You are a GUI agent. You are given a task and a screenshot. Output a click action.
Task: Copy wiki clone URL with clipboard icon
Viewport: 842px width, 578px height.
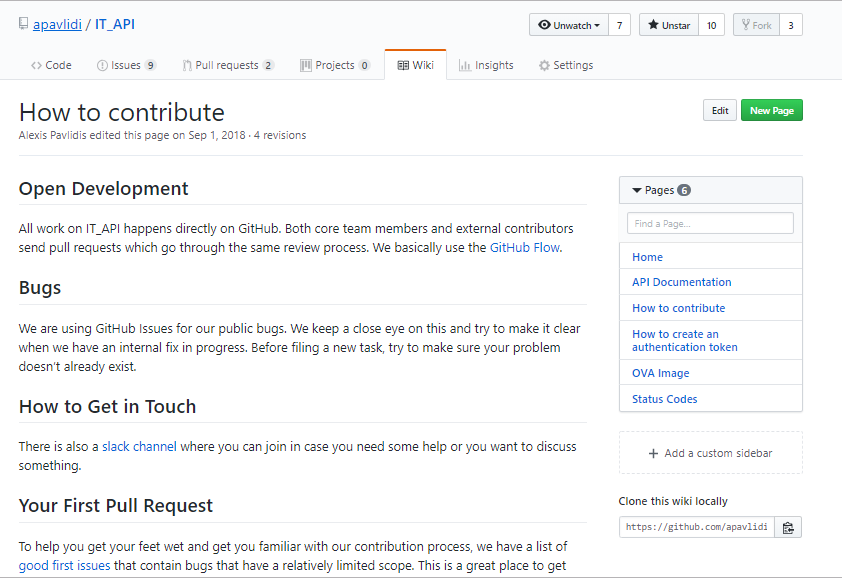(788, 527)
